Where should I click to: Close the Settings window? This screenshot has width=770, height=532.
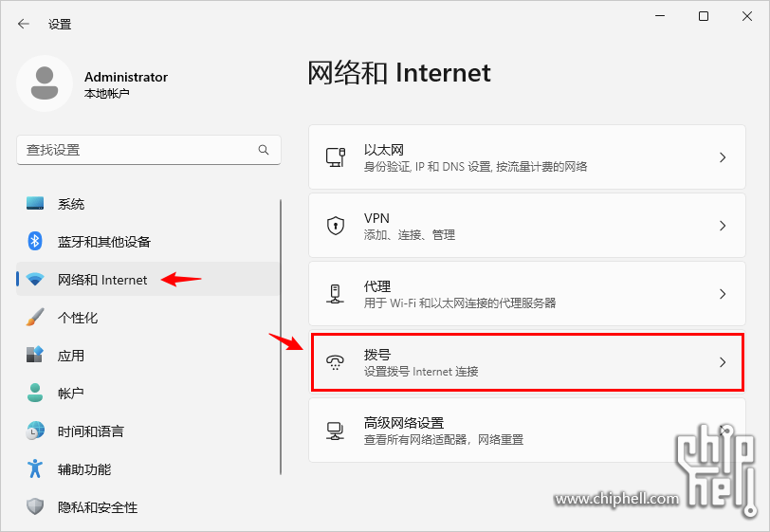[747, 16]
